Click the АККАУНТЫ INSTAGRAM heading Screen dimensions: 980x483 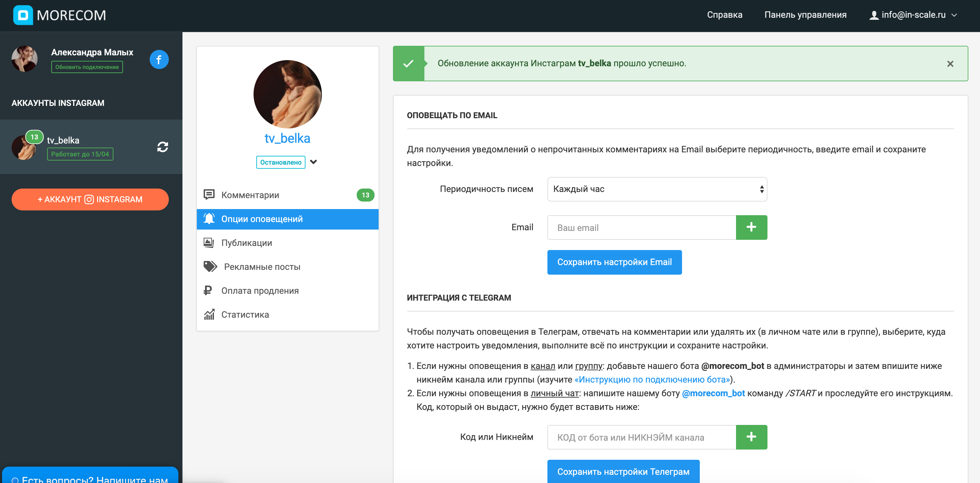[x=58, y=103]
